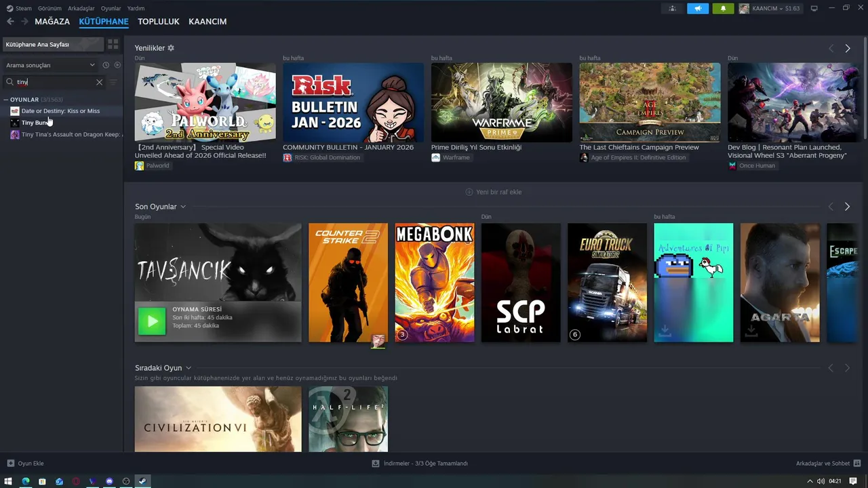Open the KAANCIM account dropdown
Image resolution: width=868 pixels, height=488 pixels.
click(x=770, y=8)
